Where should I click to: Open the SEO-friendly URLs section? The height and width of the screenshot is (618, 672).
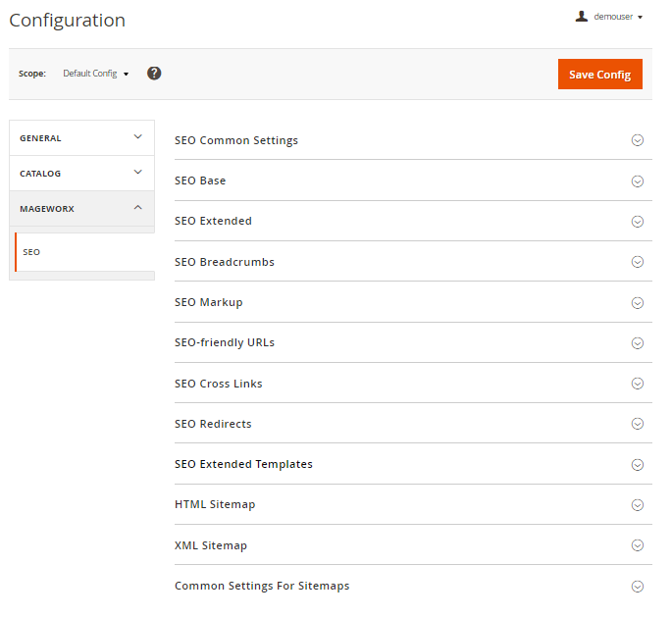[225, 343]
